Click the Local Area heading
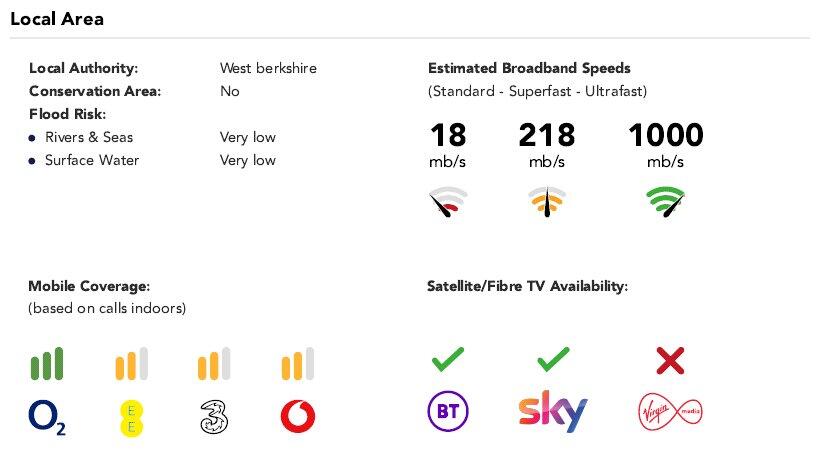 click(57, 19)
